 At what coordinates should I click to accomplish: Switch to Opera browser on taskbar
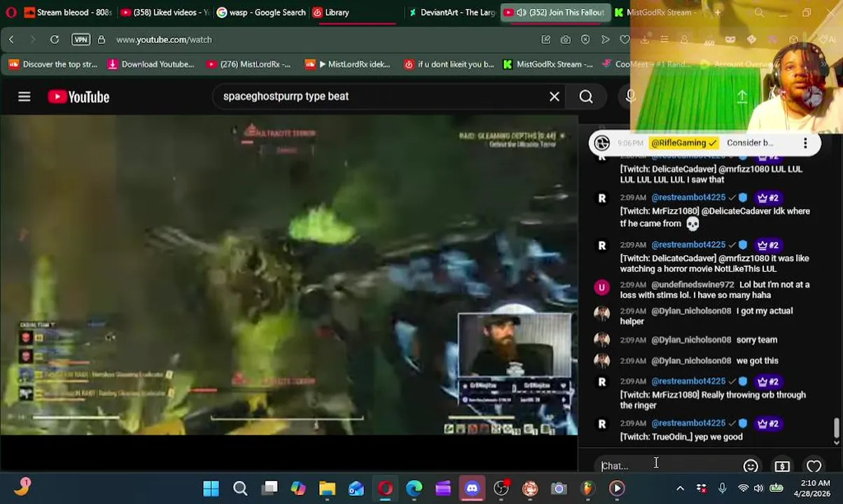pyautogui.click(x=385, y=488)
